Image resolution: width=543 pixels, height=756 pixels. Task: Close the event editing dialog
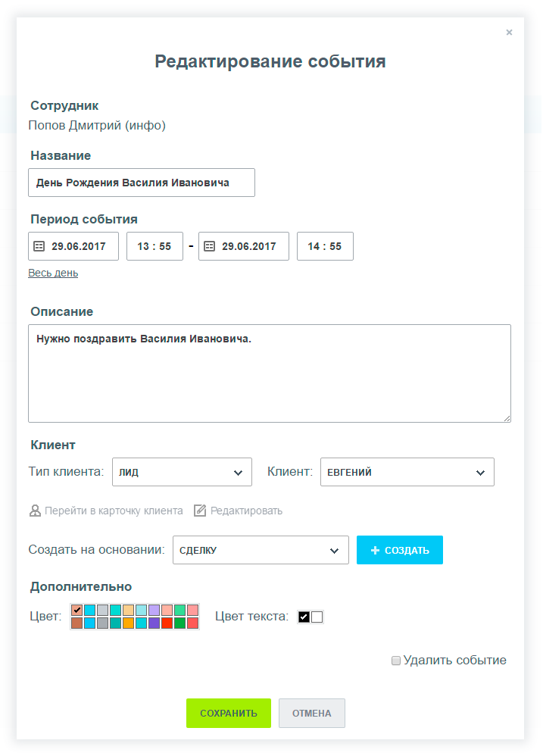click(x=509, y=32)
